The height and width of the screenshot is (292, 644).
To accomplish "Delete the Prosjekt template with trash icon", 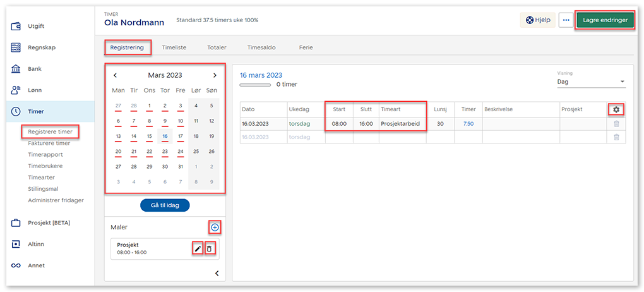I will coord(210,248).
